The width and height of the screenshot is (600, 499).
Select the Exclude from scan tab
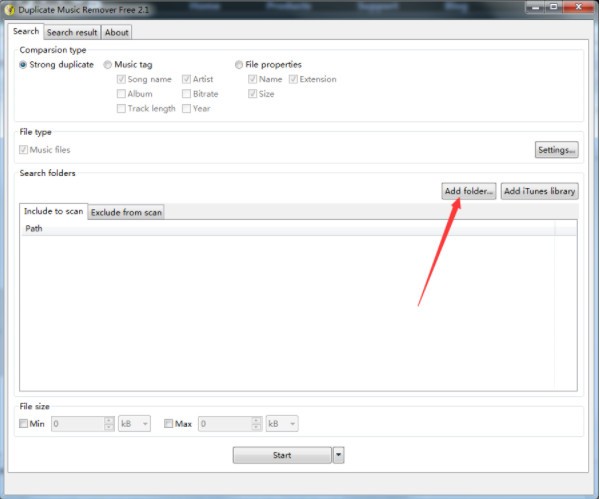coord(126,212)
